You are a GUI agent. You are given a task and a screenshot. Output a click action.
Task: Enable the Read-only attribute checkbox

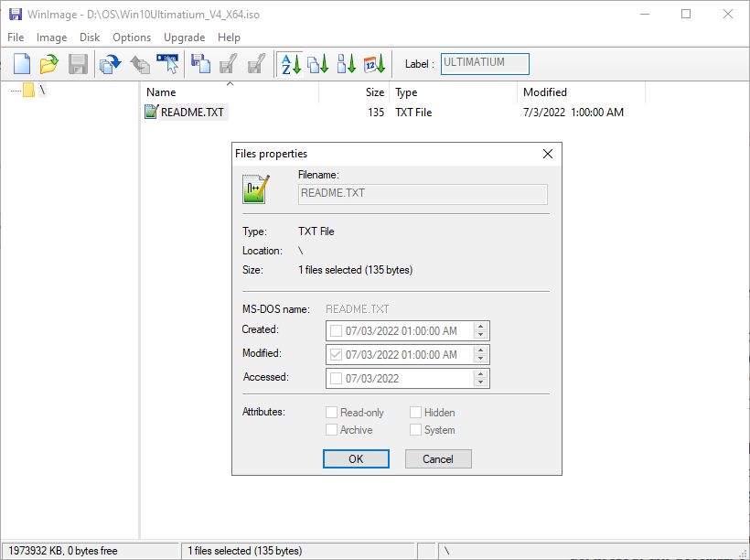tap(331, 412)
